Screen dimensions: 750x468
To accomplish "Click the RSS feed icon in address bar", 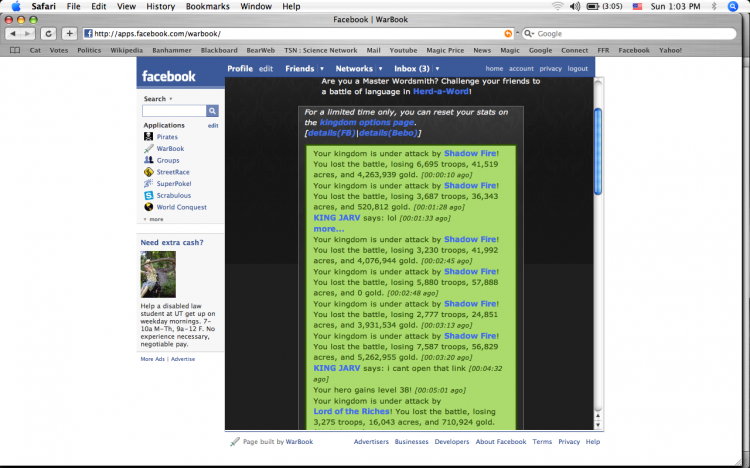I will (x=508, y=33).
